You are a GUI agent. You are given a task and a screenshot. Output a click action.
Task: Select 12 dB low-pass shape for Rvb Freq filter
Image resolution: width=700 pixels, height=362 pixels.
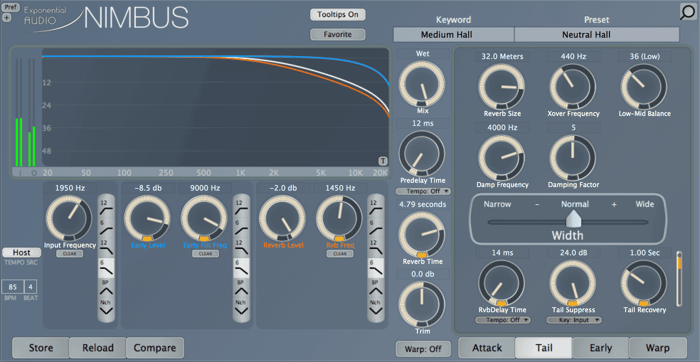(376, 248)
